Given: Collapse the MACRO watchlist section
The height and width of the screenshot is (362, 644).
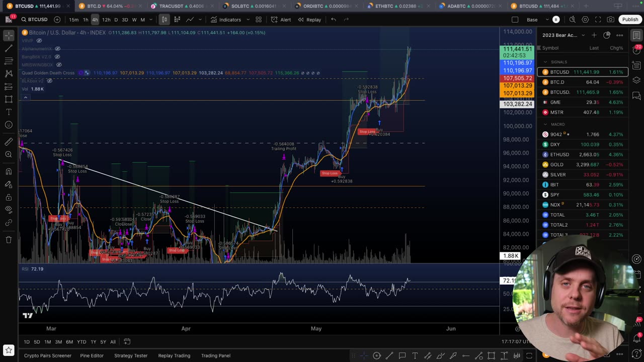Looking at the screenshot, I should [x=545, y=124].
